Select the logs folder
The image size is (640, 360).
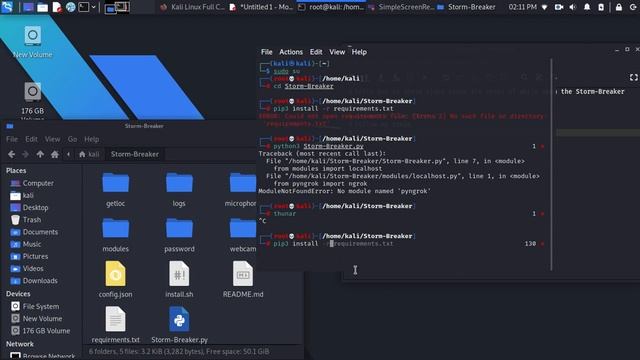179,189
